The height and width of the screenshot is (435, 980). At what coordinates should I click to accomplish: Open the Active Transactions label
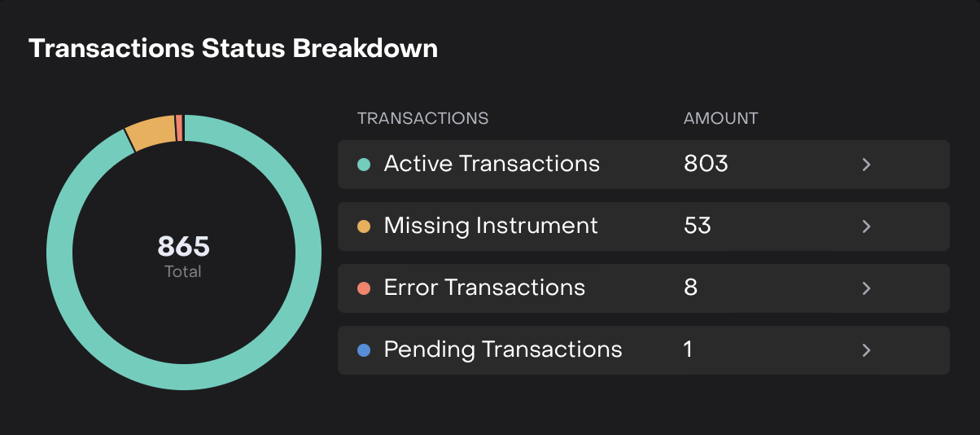point(492,164)
